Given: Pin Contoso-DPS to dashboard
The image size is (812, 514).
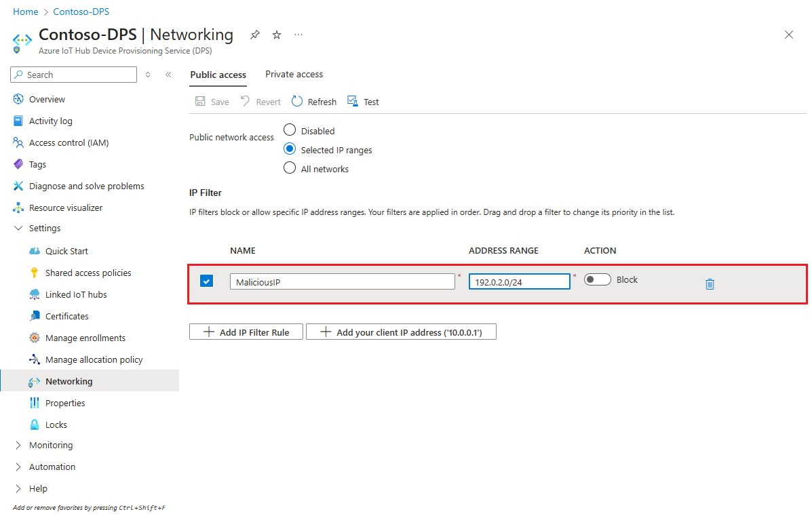Looking at the screenshot, I should click(x=254, y=34).
